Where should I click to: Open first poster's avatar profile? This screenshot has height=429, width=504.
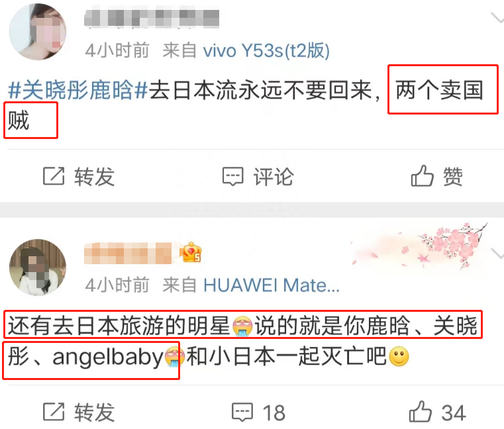[x=38, y=32]
